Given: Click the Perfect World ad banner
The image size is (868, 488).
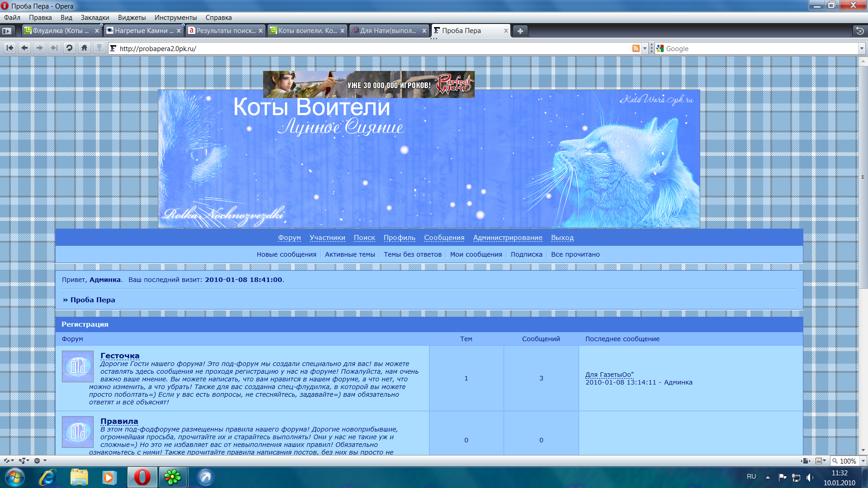Looking at the screenshot, I should (368, 84).
